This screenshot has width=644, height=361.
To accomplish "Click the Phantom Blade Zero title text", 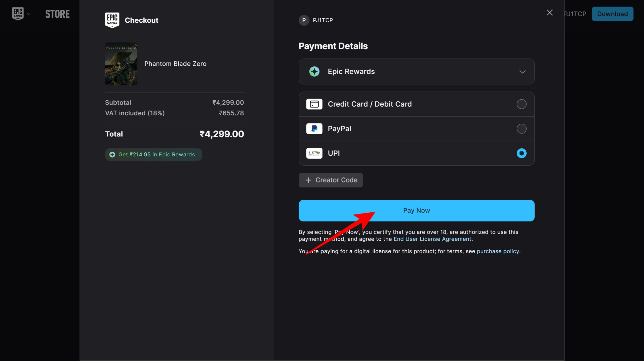I will coord(175,64).
